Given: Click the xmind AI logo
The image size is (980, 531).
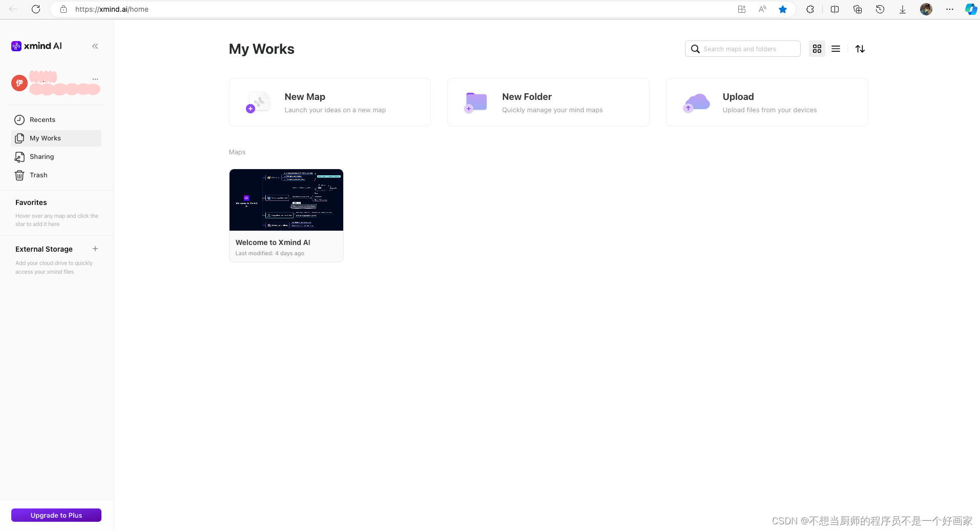Looking at the screenshot, I should click(36, 46).
